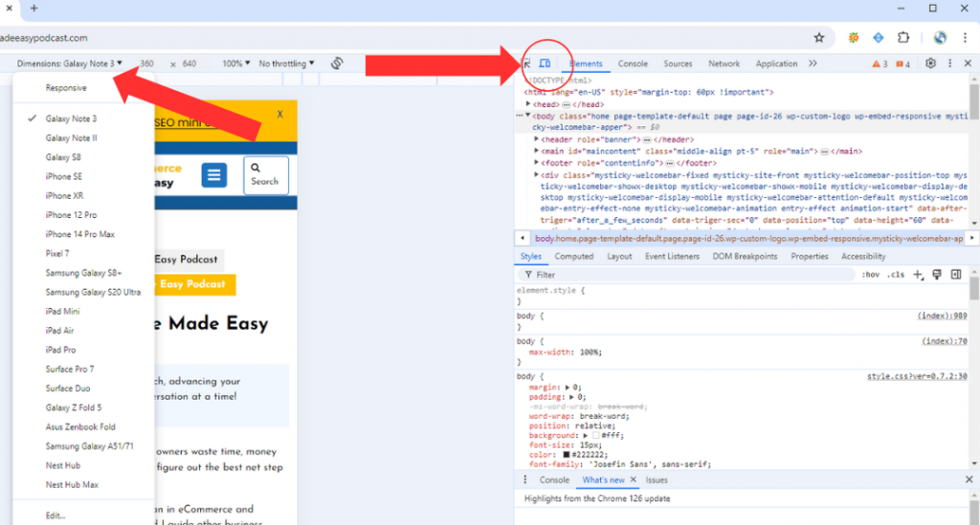Open a new browser tab
This screenshot has height=525, width=980.
33,8
